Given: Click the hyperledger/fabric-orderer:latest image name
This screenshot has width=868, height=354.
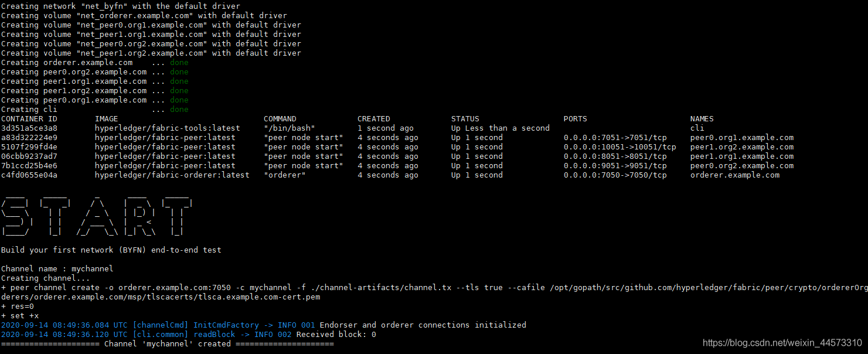Looking at the screenshot, I should (x=172, y=175).
